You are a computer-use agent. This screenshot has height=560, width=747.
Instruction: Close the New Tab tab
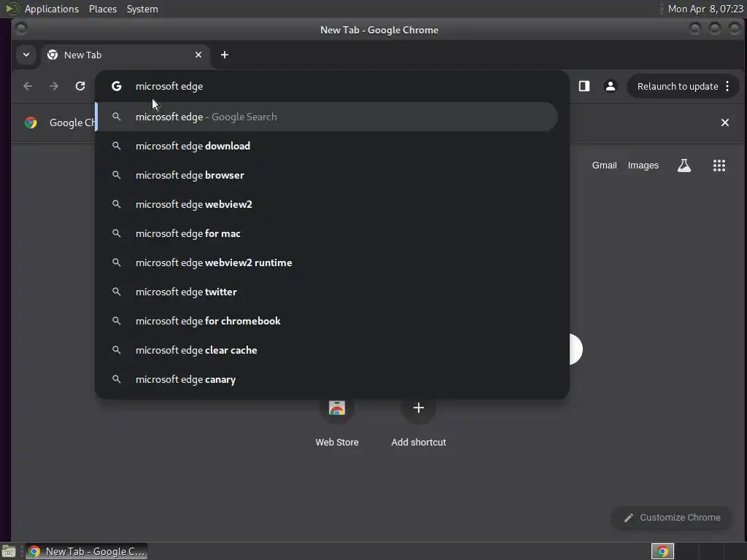point(198,55)
